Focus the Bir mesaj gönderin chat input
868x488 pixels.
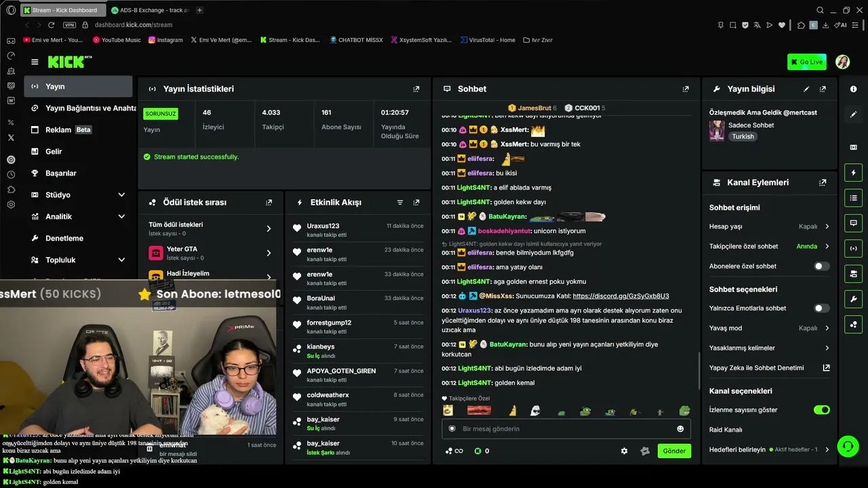coord(566,428)
